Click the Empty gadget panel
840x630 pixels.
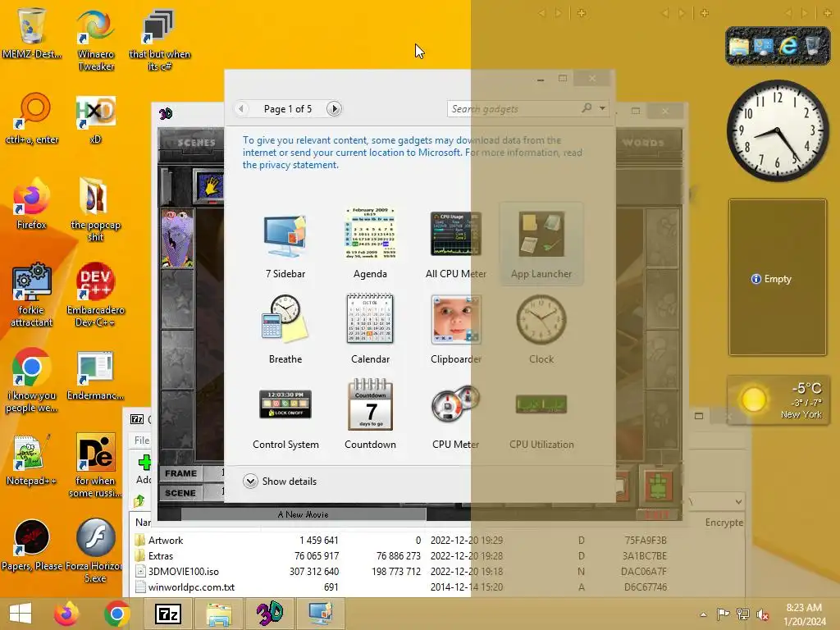[x=778, y=277]
